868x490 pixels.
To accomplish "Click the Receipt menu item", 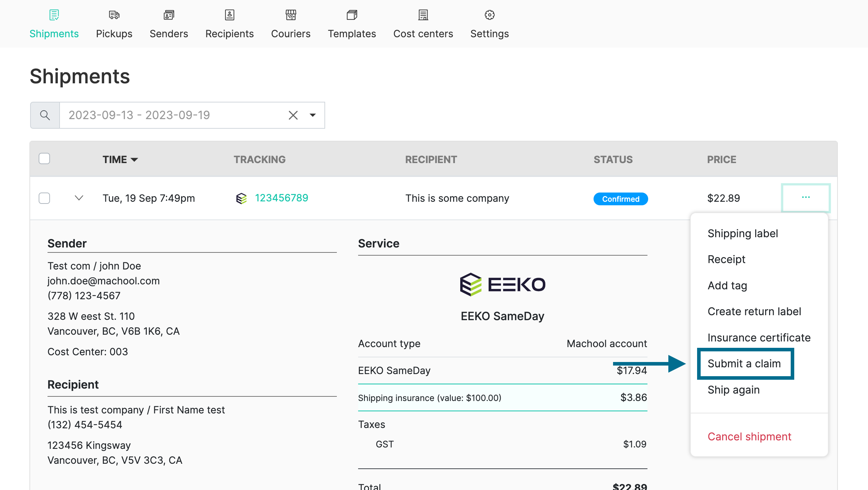I will [x=726, y=259].
